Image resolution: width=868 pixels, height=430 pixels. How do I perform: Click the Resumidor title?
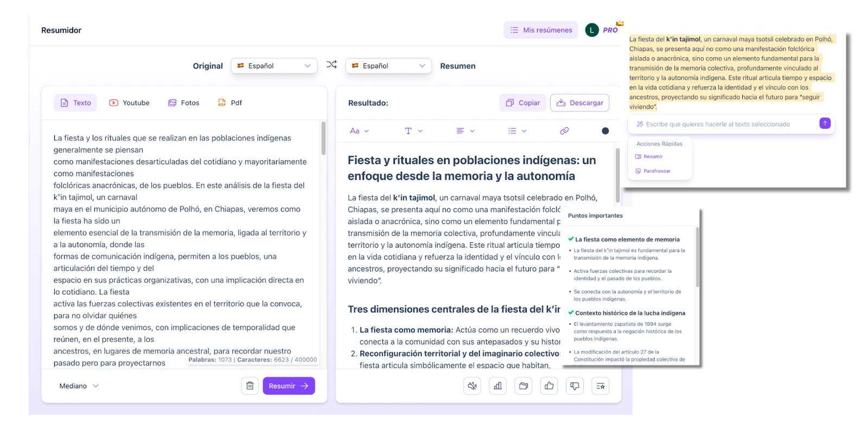(61, 30)
